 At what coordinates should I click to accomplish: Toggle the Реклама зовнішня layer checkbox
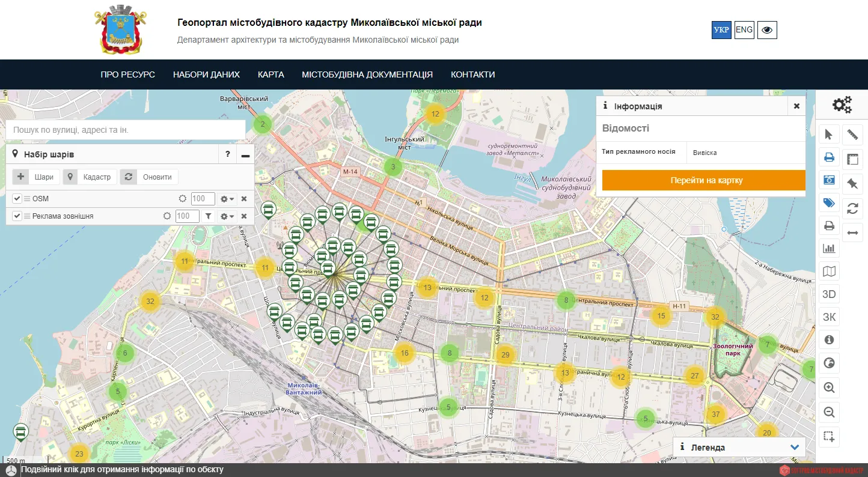[17, 216]
